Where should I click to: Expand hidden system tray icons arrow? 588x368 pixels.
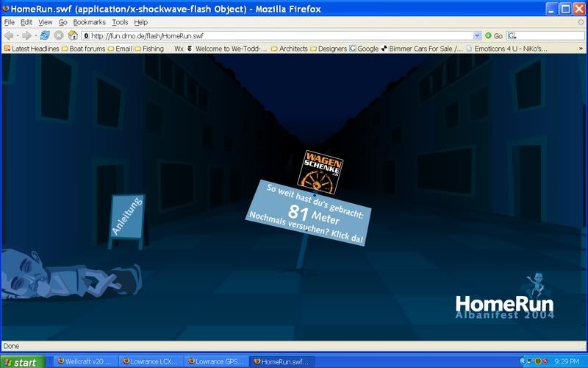coord(523,361)
